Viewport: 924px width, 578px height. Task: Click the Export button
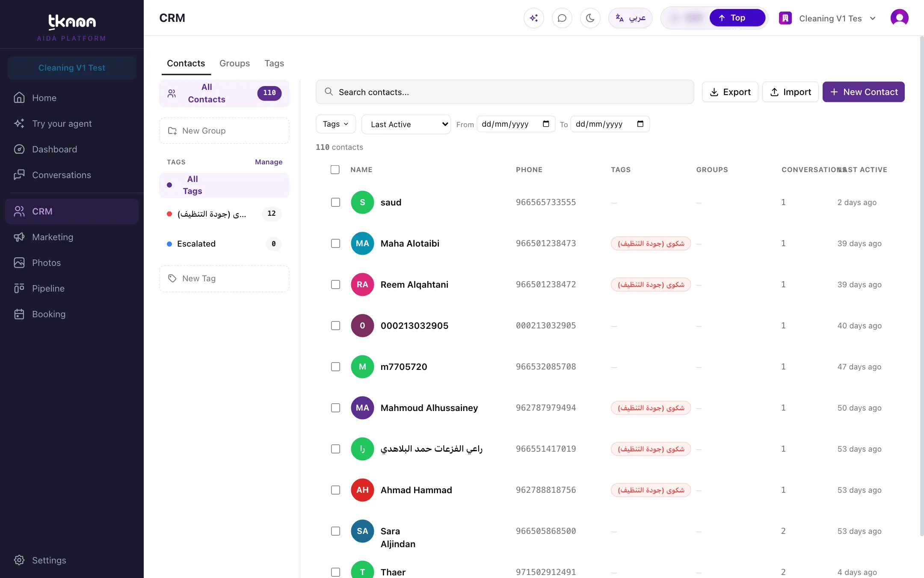(x=730, y=92)
